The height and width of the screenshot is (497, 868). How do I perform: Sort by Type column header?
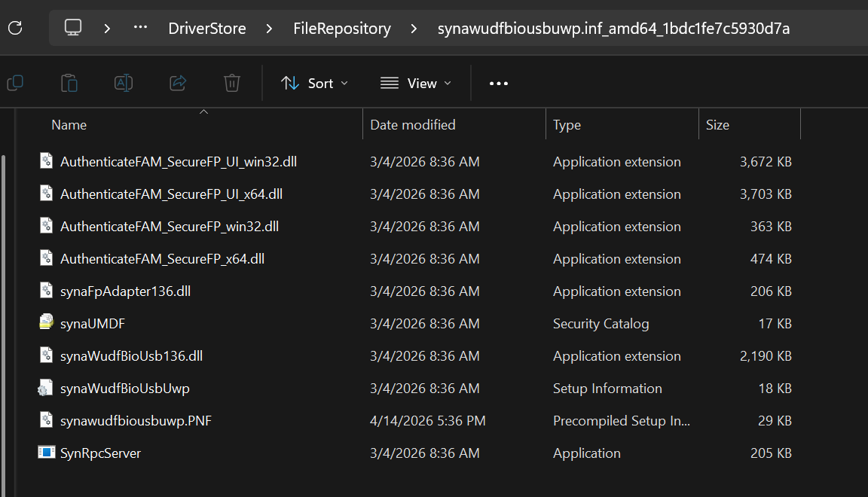[567, 125]
